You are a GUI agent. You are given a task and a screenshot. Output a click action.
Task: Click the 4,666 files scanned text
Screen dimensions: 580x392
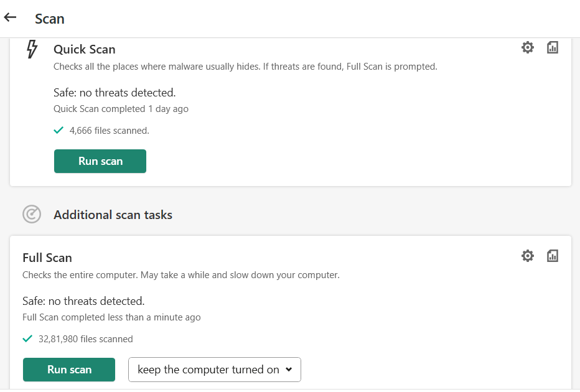pyautogui.click(x=109, y=131)
